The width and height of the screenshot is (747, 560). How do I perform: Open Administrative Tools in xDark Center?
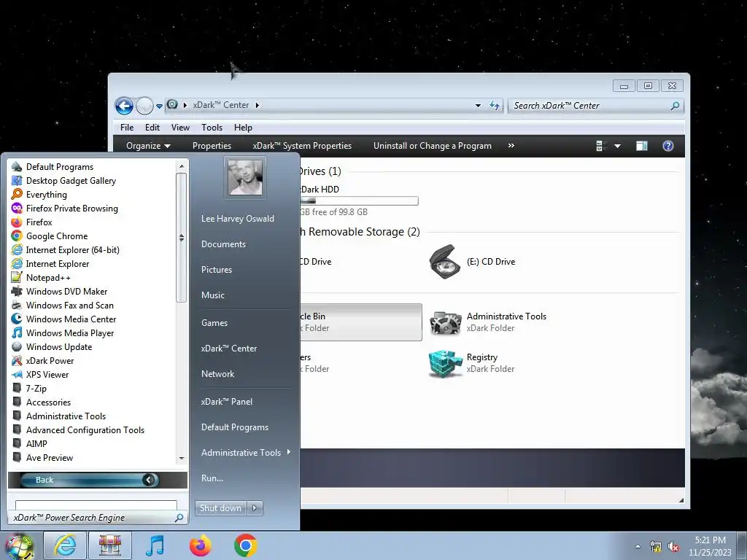tap(488, 322)
